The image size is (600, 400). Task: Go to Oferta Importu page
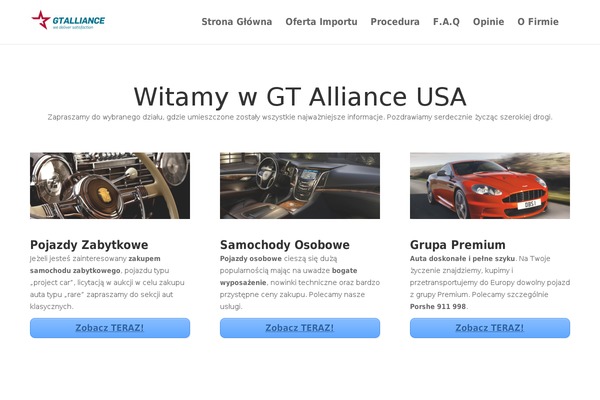click(321, 22)
